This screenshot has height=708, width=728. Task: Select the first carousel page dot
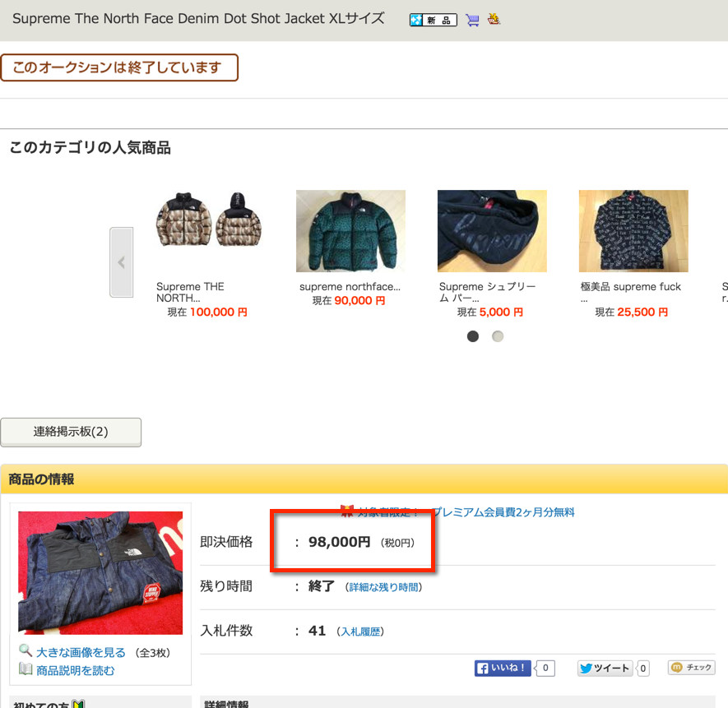point(473,336)
